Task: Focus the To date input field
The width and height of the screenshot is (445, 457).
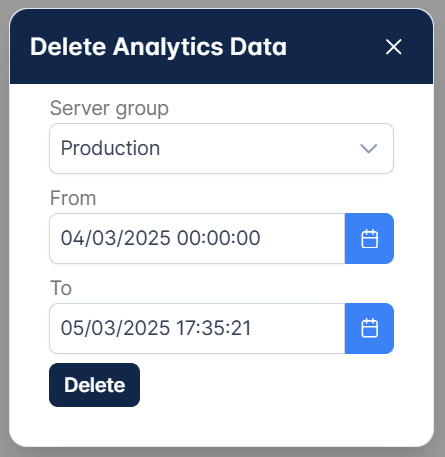Action: (197, 328)
